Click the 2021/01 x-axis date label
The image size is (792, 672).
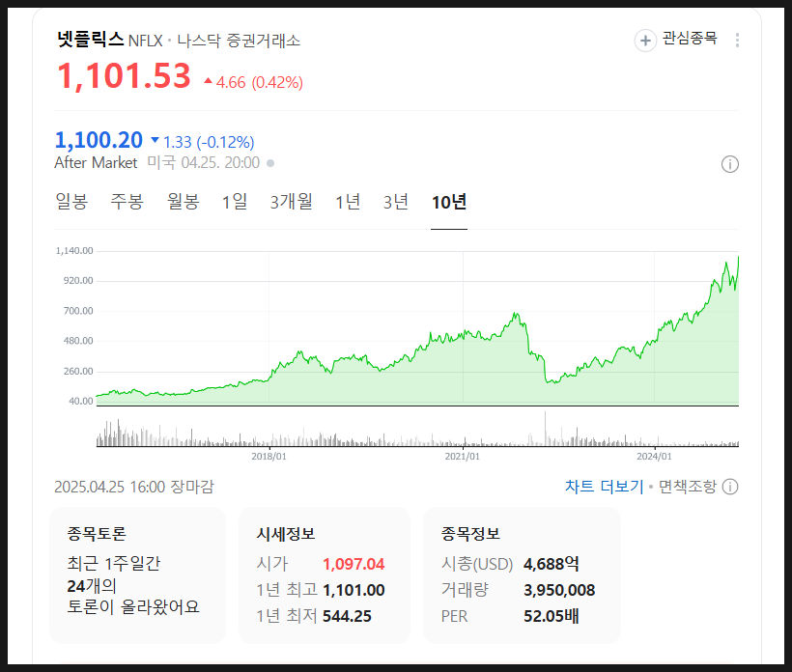[x=463, y=457]
